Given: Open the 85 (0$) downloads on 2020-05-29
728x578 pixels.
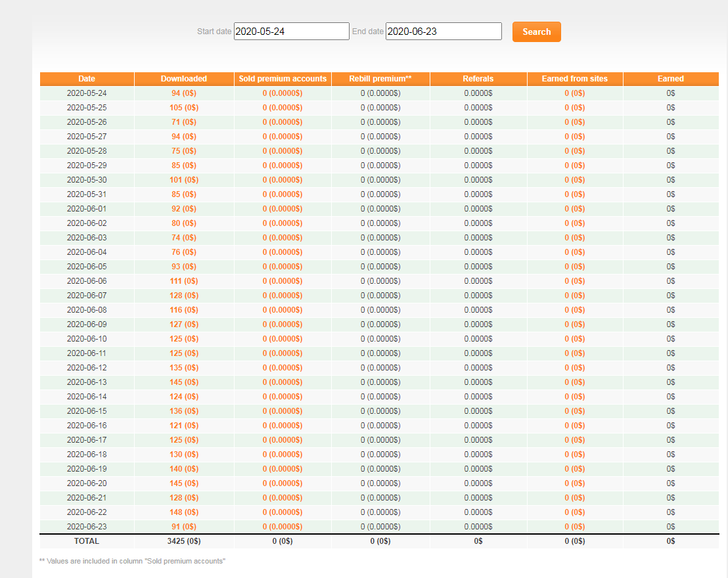Looking at the screenshot, I should (x=184, y=166).
